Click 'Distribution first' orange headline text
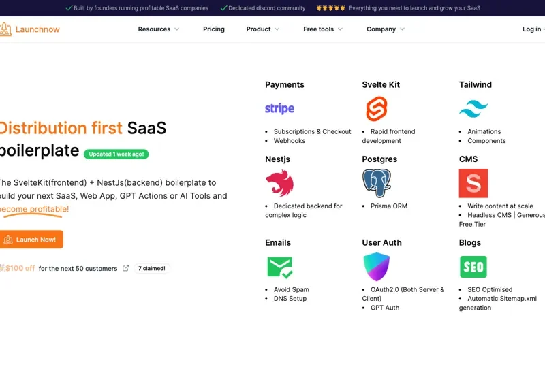This screenshot has height=392, width=545. 61,128
